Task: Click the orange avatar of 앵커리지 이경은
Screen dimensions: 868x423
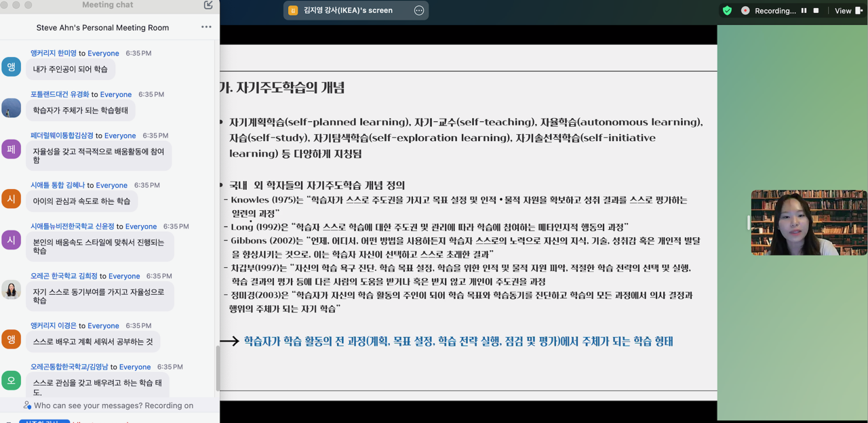Action: pyautogui.click(x=11, y=339)
